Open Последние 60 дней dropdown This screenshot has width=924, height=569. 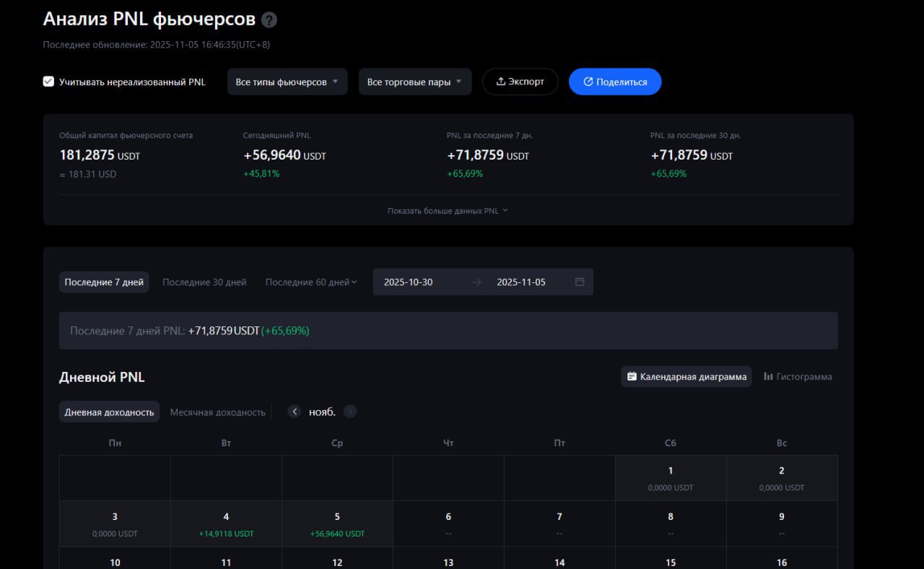tap(311, 282)
